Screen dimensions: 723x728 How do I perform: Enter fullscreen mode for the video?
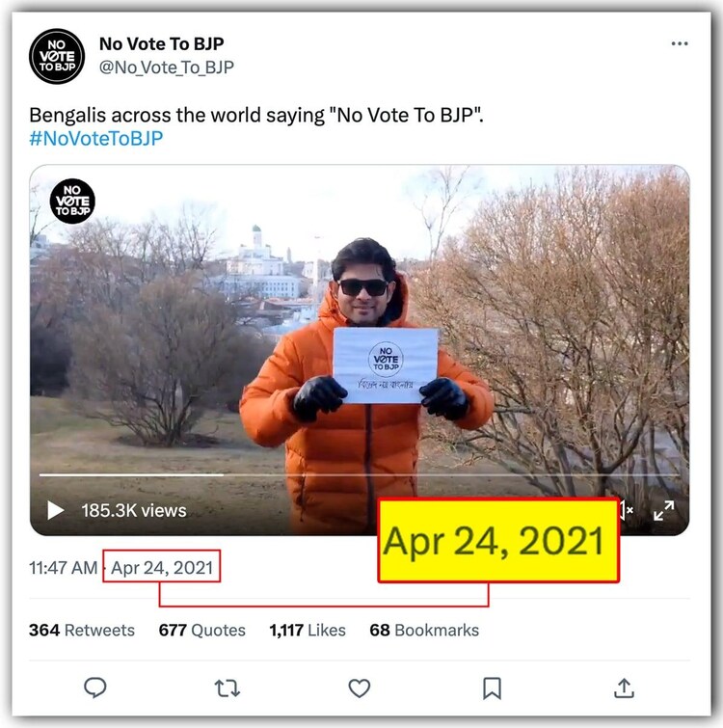click(664, 510)
